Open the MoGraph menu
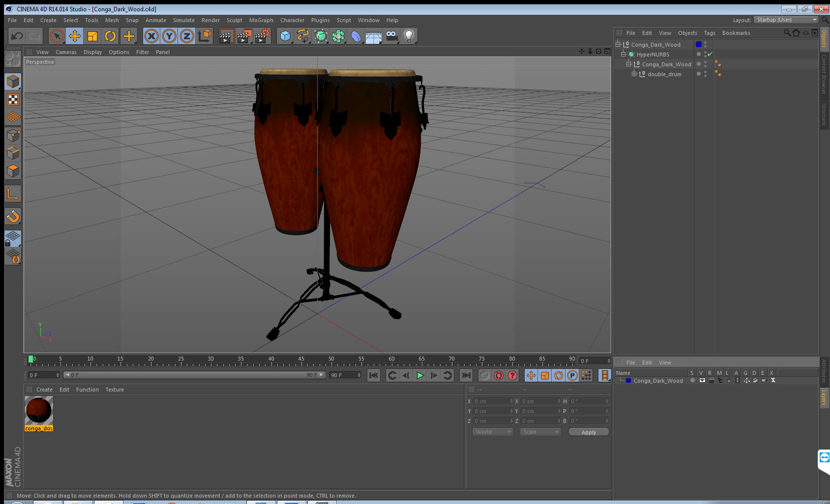The width and height of the screenshot is (830, 504). click(x=261, y=20)
